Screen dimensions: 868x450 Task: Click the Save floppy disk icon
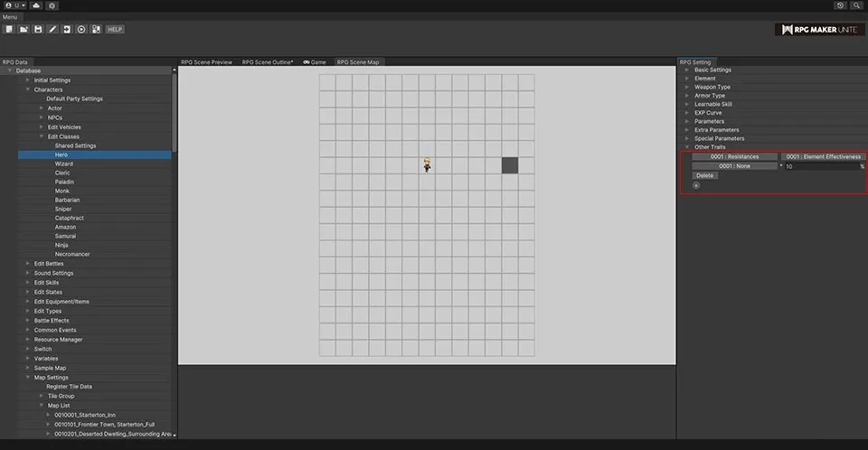(x=38, y=29)
